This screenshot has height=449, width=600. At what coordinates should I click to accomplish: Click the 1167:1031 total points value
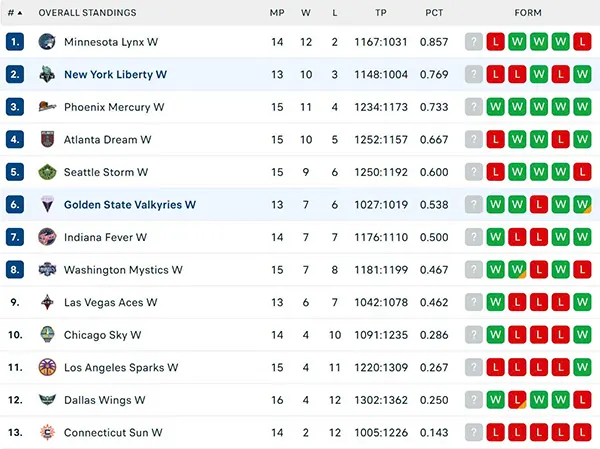[x=381, y=42]
